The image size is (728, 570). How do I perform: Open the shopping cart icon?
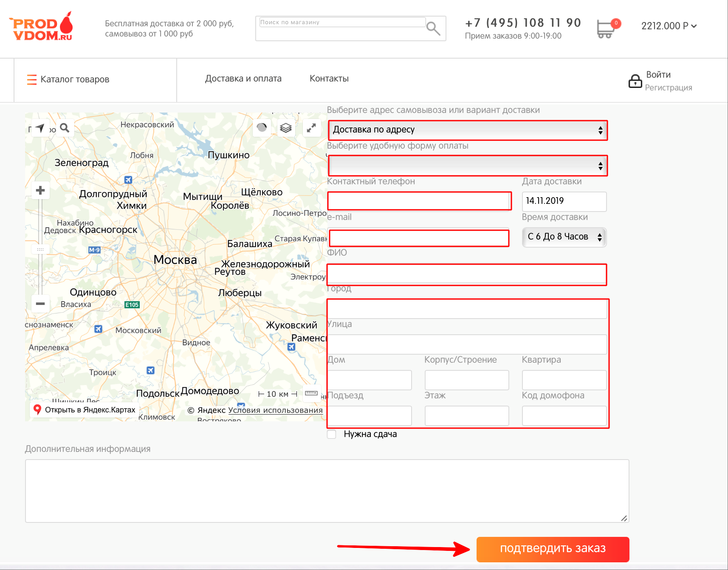point(605,29)
